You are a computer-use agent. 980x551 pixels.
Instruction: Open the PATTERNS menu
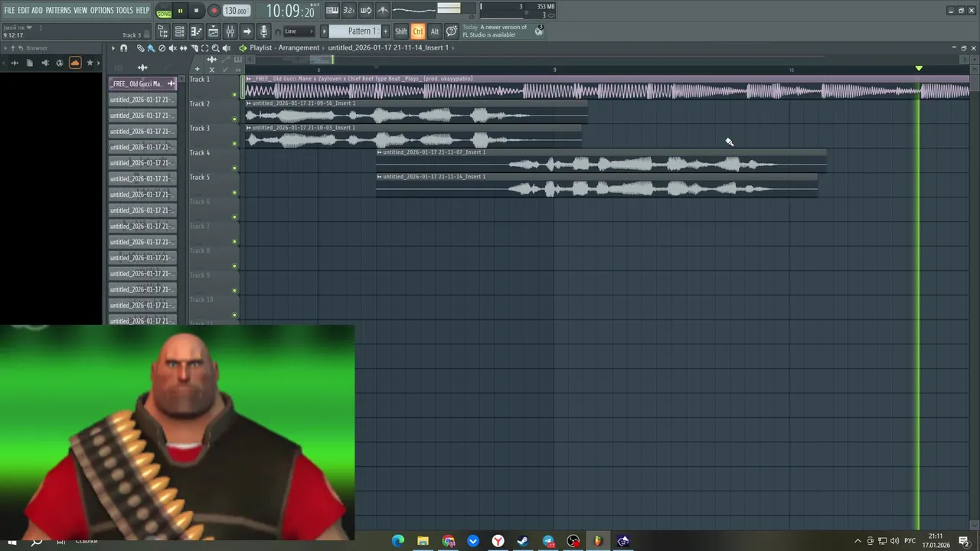pyautogui.click(x=58, y=10)
